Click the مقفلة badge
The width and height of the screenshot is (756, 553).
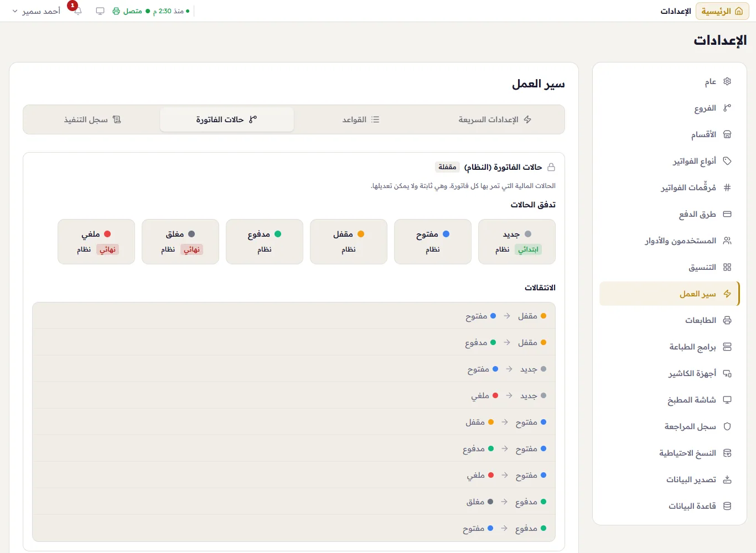pyautogui.click(x=448, y=167)
